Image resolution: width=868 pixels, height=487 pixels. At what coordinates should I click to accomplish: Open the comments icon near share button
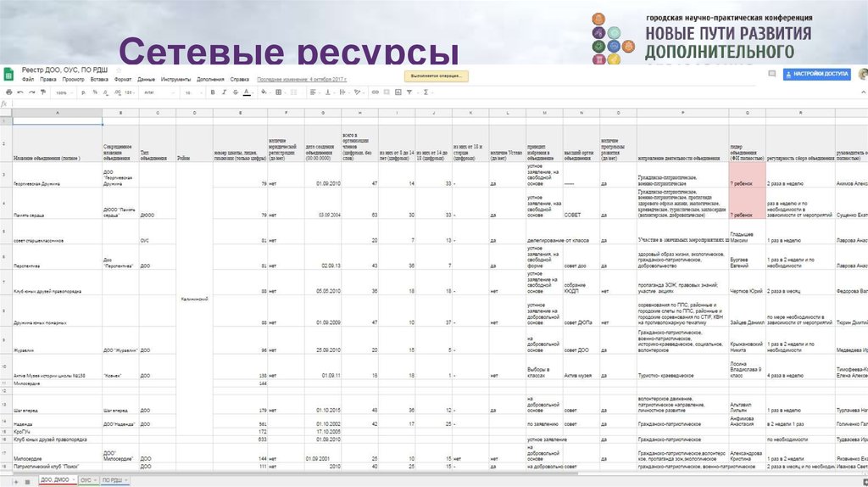(771, 74)
